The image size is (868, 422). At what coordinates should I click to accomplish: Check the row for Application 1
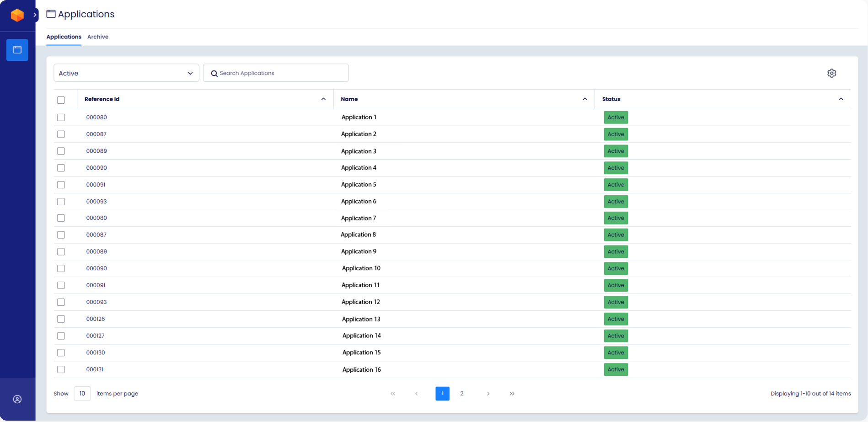[61, 117]
